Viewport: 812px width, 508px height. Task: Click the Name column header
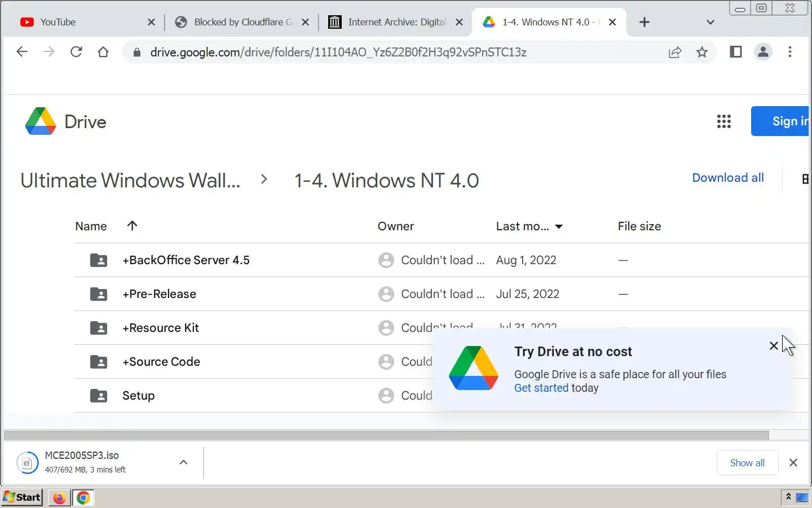pos(91,226)
